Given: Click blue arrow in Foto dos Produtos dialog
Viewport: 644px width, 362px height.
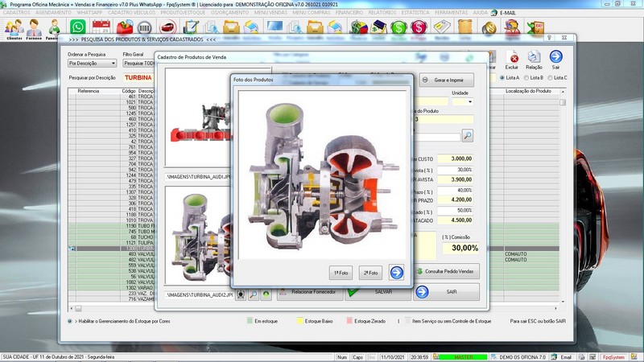Looking at the screenshot, I should pyautogui.click(x=396, y=273).
